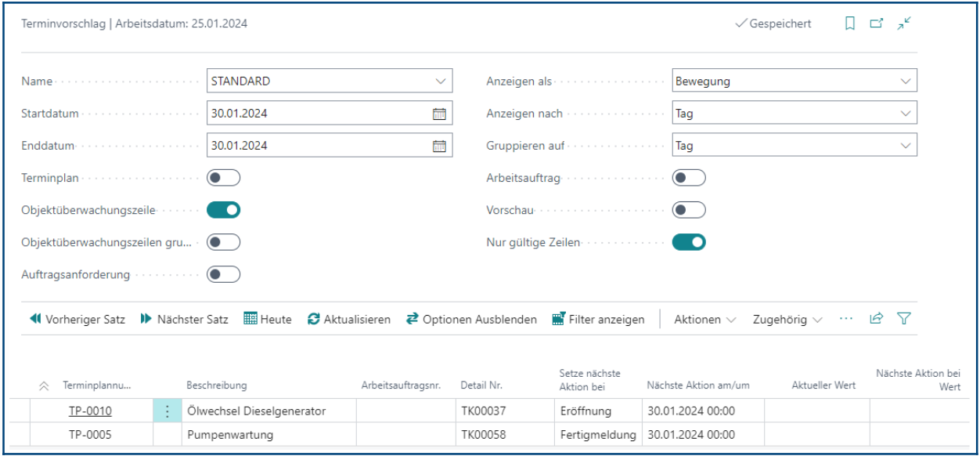This screenshot has width=980, height=456.
Task: Enable the Terminplan toggle
Action: point(223,178)
